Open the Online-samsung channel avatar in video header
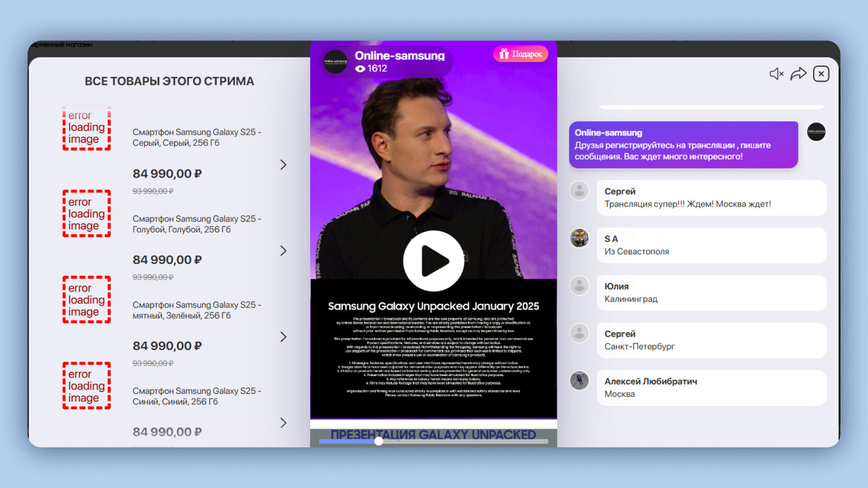 pyautogui.click(x=335, y=61)
